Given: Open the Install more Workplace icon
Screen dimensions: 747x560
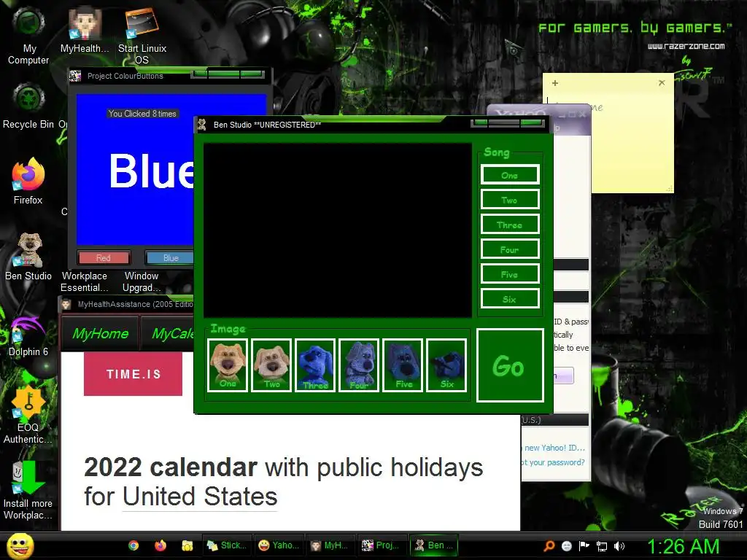Looking at the screenshot, I should (28, 491).
